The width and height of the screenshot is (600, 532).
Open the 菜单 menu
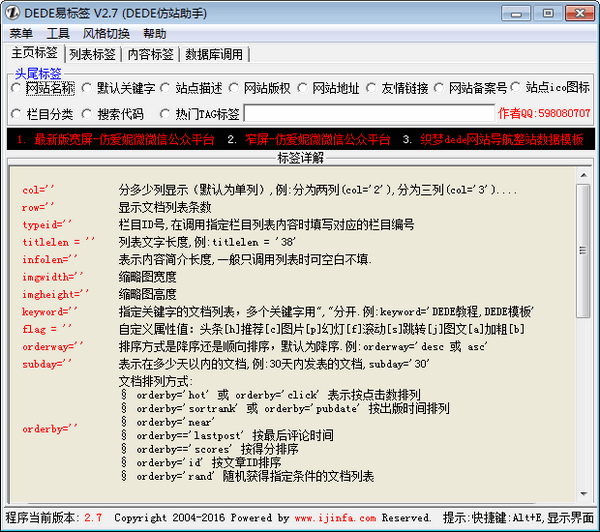coord(21,34)
